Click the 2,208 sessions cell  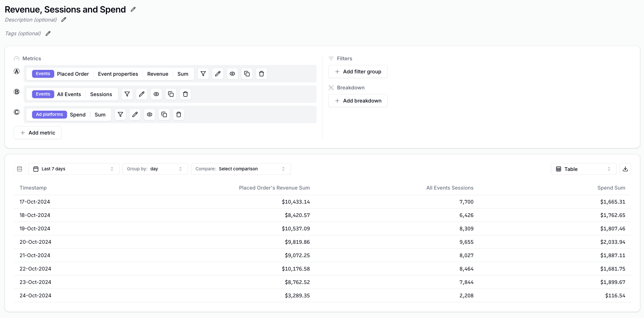466,296
